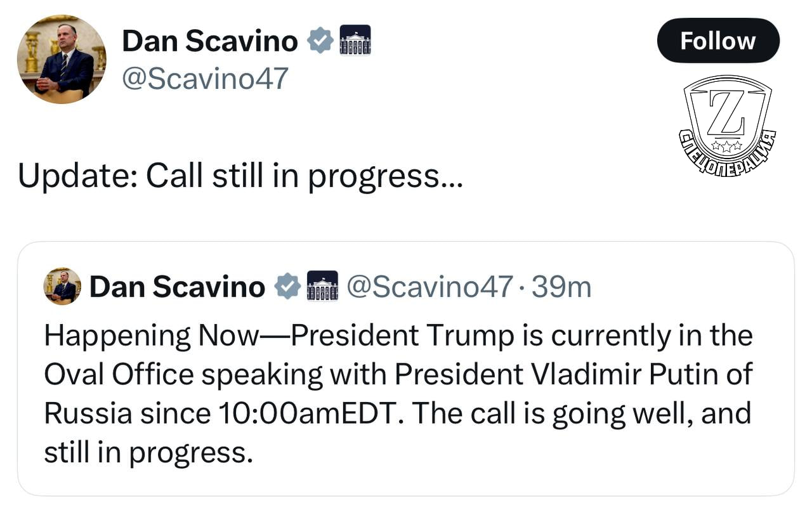This screenshot has height=508, width=812.
Task: Open Dan Scavino's large profile photo
Action: (62, 60)
